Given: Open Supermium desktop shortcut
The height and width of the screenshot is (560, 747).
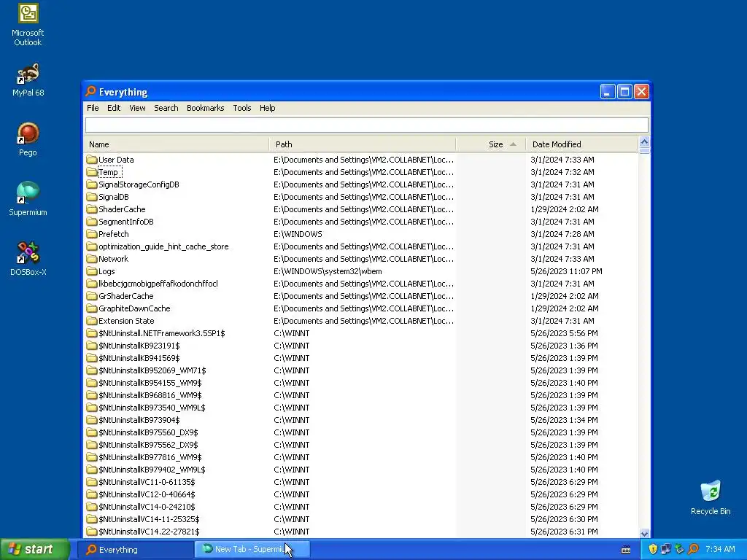Looking at the screenshot, I should 28,199.
